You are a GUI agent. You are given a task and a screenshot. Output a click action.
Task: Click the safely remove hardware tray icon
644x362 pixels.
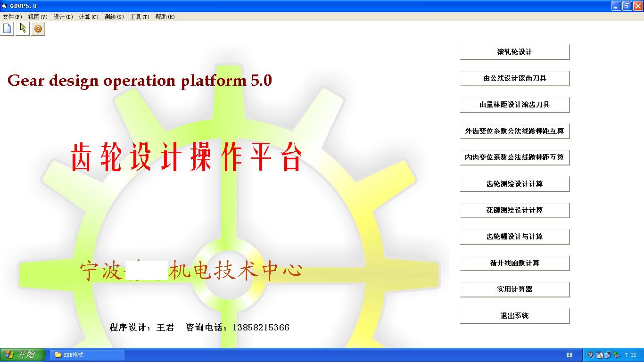(616, 355)
